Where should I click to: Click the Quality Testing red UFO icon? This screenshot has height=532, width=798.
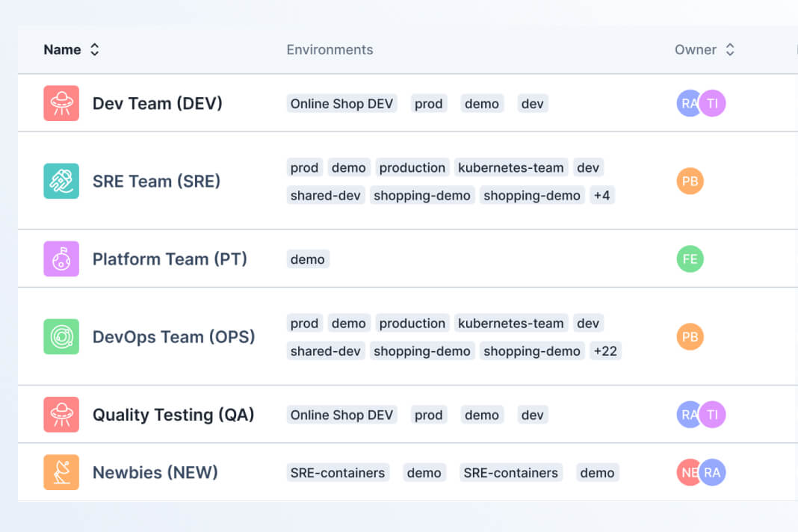(61, 415)
